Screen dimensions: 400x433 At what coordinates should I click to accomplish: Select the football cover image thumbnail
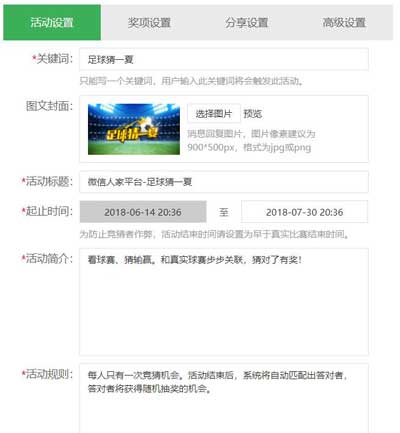(x=134, y=129)
